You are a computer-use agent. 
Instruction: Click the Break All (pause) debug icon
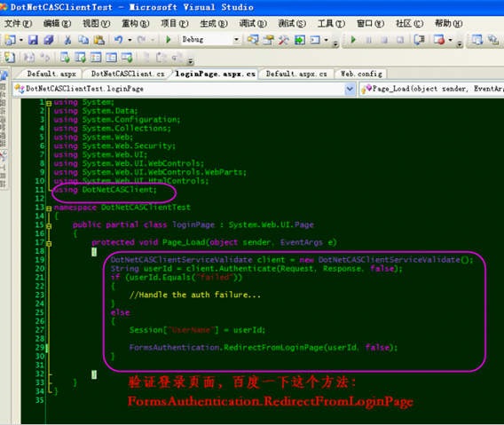pyautogui.click(x=368, y=40)
